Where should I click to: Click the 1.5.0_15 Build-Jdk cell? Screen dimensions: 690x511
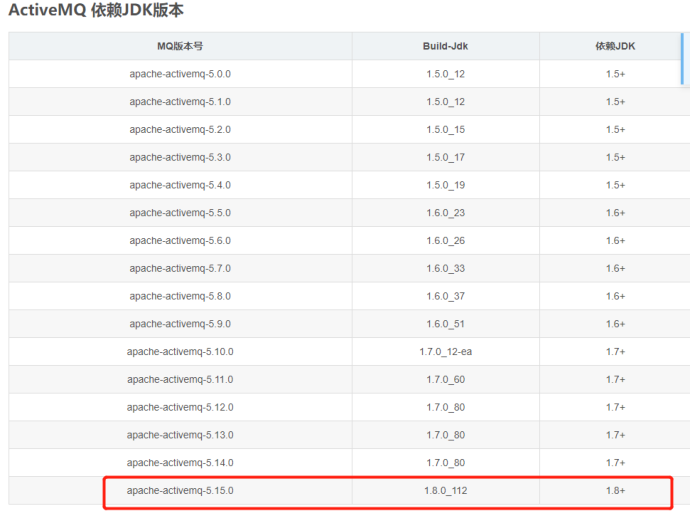pos(445,130)
